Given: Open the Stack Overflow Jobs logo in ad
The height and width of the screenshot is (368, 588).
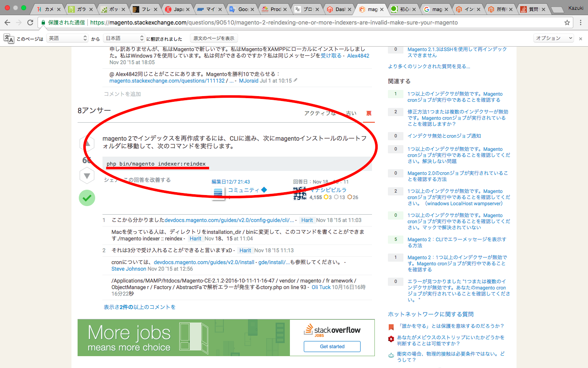Looking at the screenshot, I should tap(332, 330).
